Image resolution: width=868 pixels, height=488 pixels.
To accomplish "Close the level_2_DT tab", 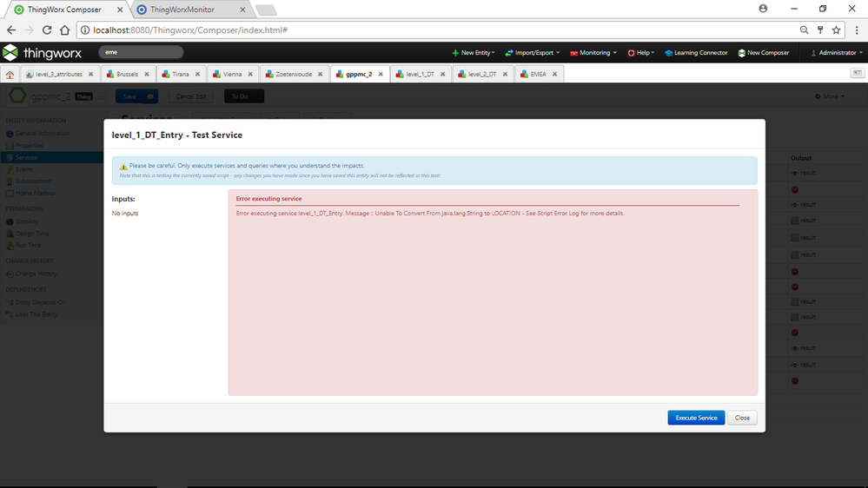I will pyautogui.click(x=505, y=74).
